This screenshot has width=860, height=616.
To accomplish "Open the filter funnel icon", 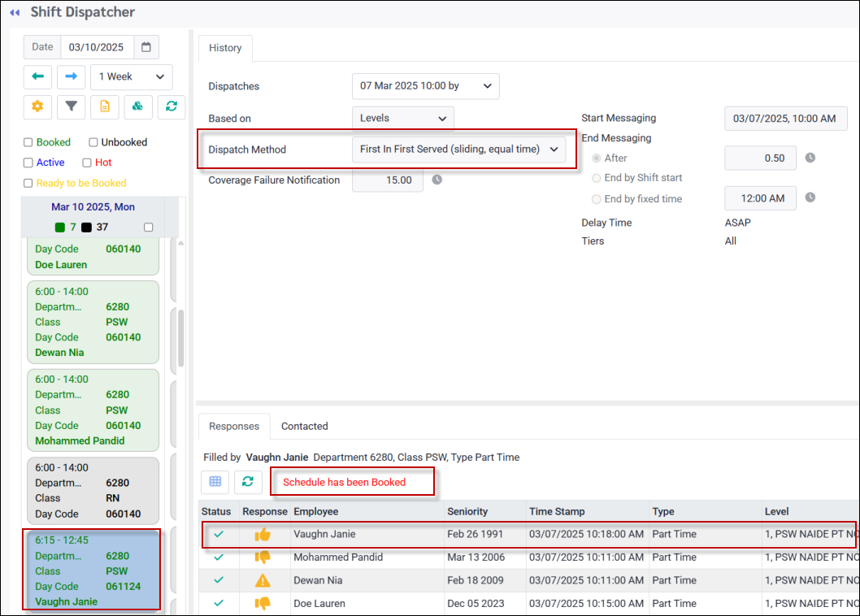I will point(71,106).
